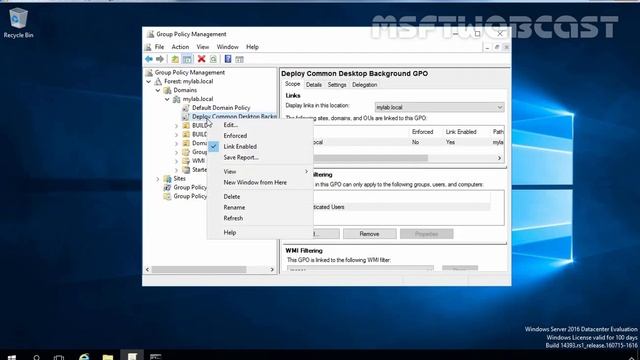Switch to the Settings tab

[337, 85]
